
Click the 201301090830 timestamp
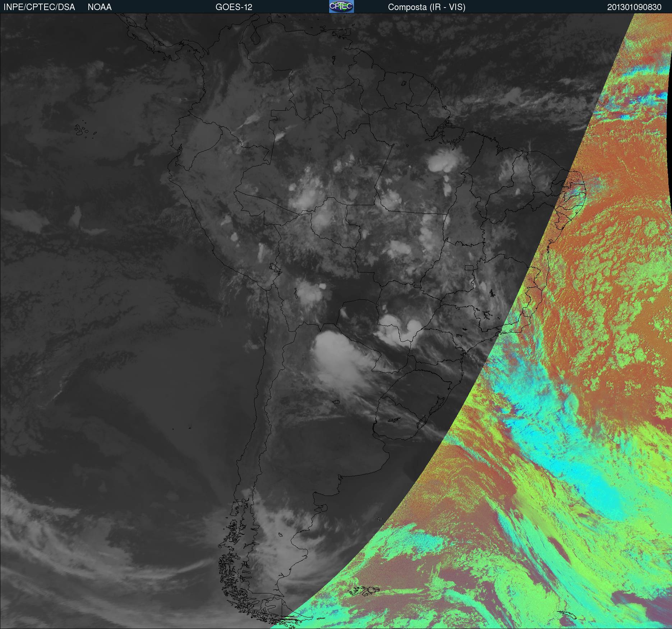click(x=634, y=7)
